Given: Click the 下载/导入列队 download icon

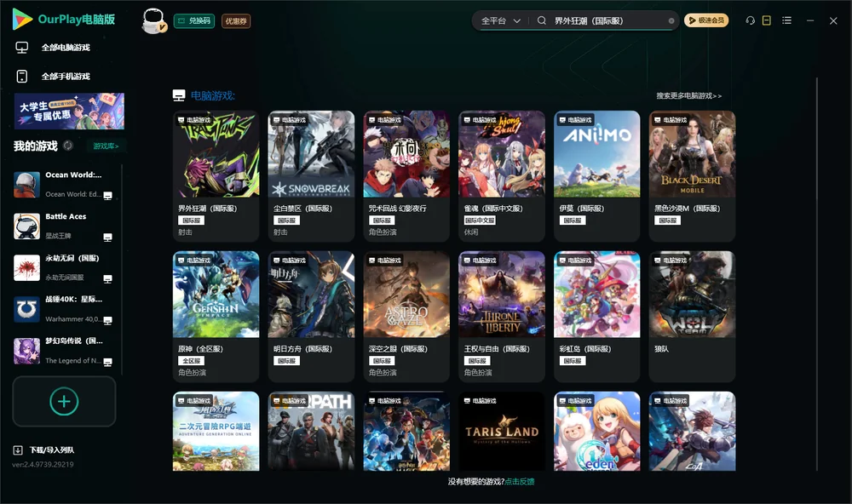Looking at the screenshot, I should tap(18, 450).
